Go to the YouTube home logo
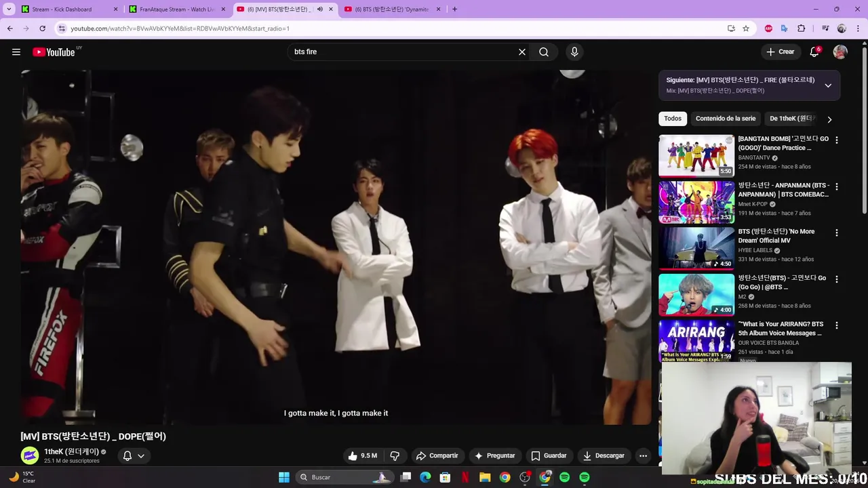Image resolution: width=868 pixels, height=488 pixels. click(x=54, y=52)
